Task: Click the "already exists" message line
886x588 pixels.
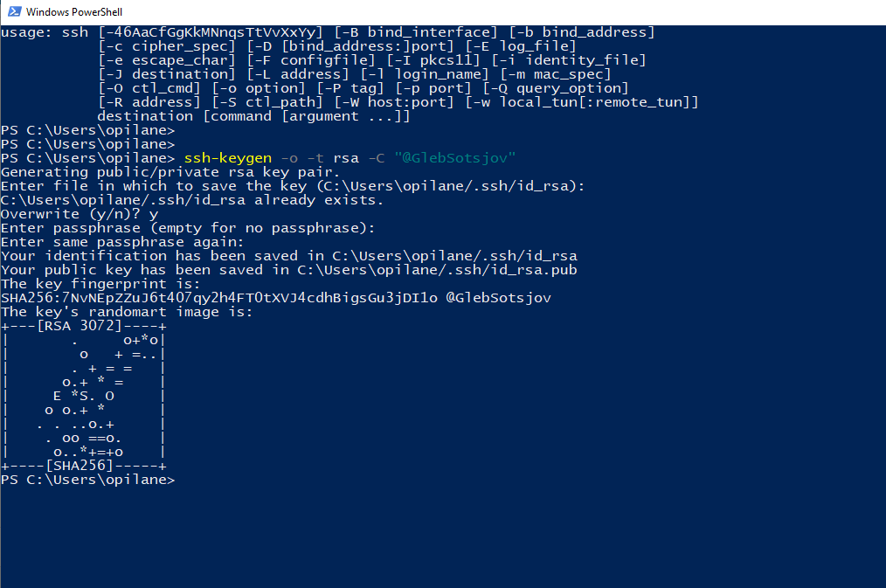Action: click(191, 200)
